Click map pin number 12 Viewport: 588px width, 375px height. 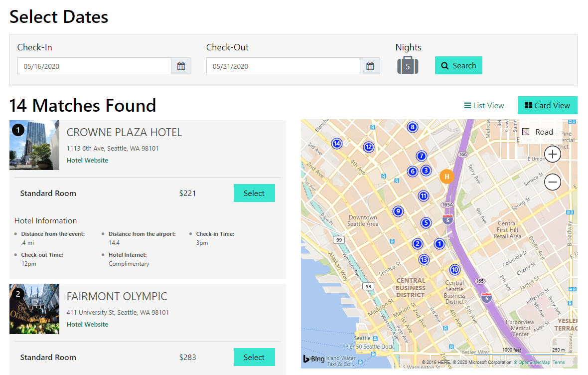(x=369, y=147)
